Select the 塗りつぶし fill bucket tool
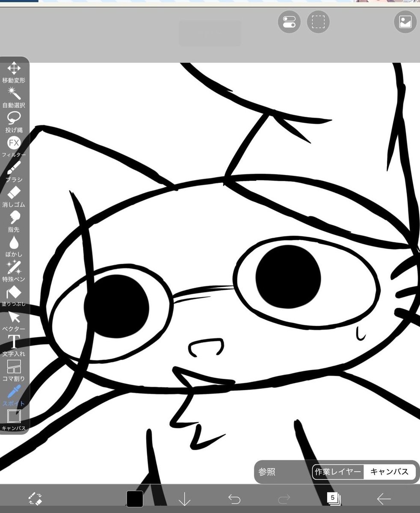This screenshot has width=420, height=513. pyautogui.click(x=14, y=296)
